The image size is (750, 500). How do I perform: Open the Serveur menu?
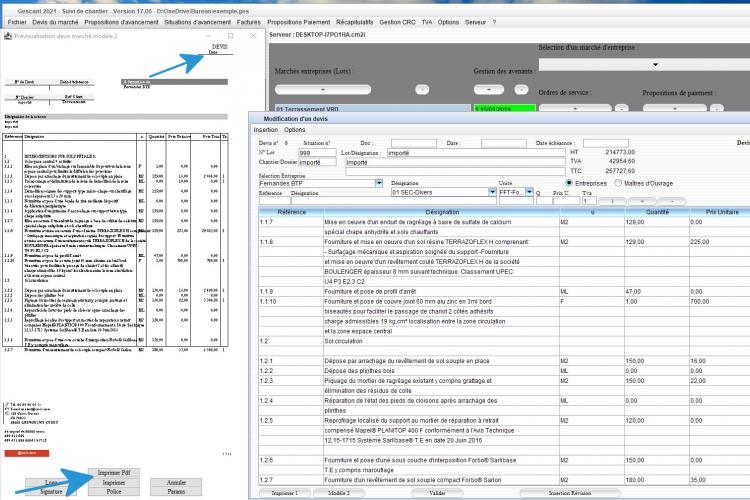click(x=475, y=22)
